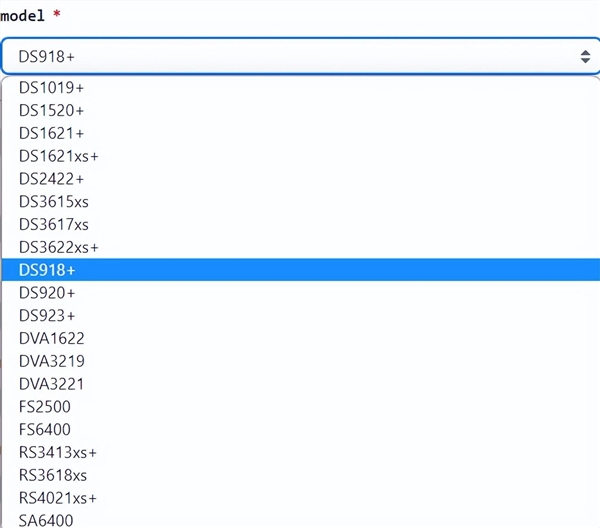Select DS923+ in the list
This screenshot has height=528, width=600.
click(x=301, y=316)
